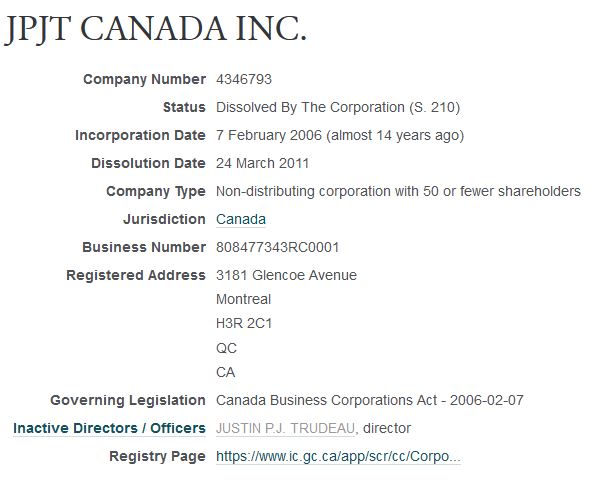Click the Montreal address line
594x485 pixels.
pyautogui.click(x=244, y=299)
